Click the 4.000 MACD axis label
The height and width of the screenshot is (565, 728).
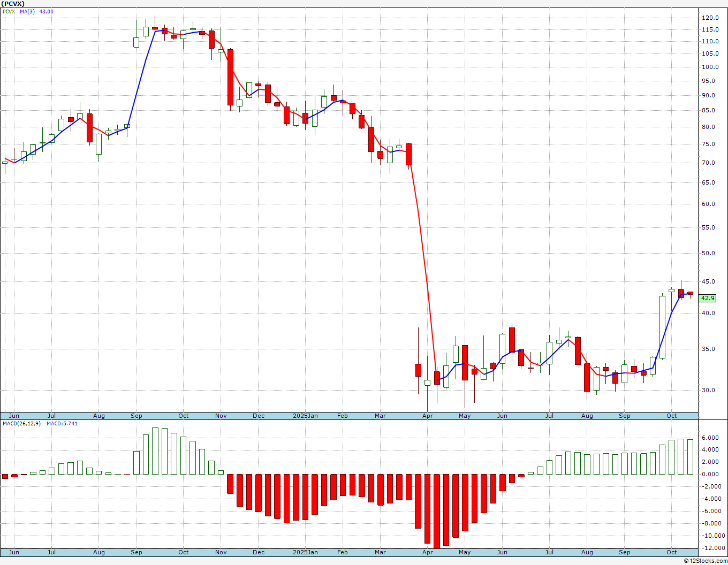pos(710,450)
